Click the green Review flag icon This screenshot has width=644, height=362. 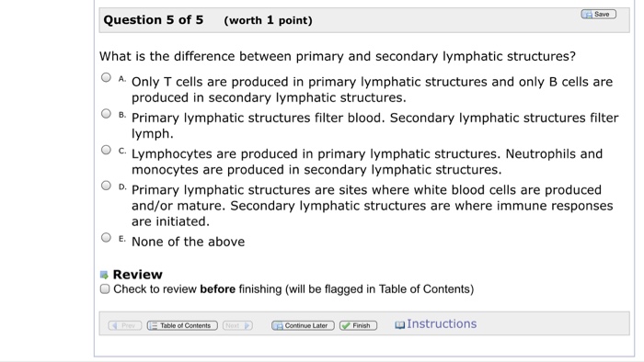[104, 275]
